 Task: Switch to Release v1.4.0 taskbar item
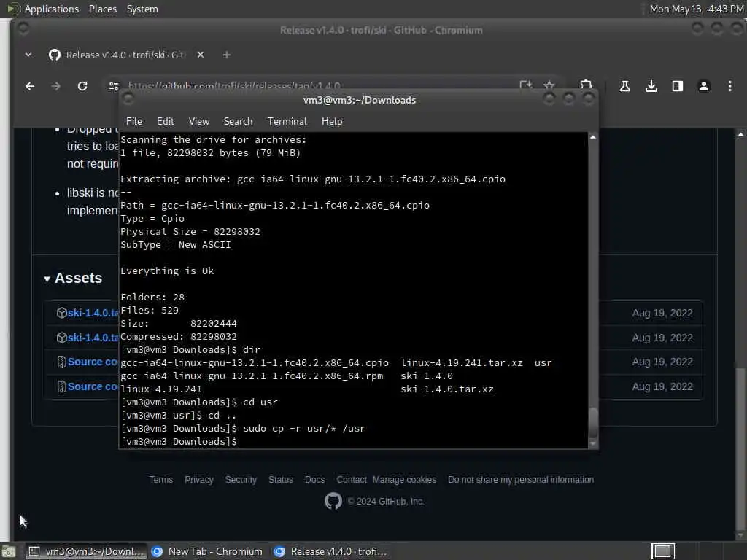(x=330, y=551)
